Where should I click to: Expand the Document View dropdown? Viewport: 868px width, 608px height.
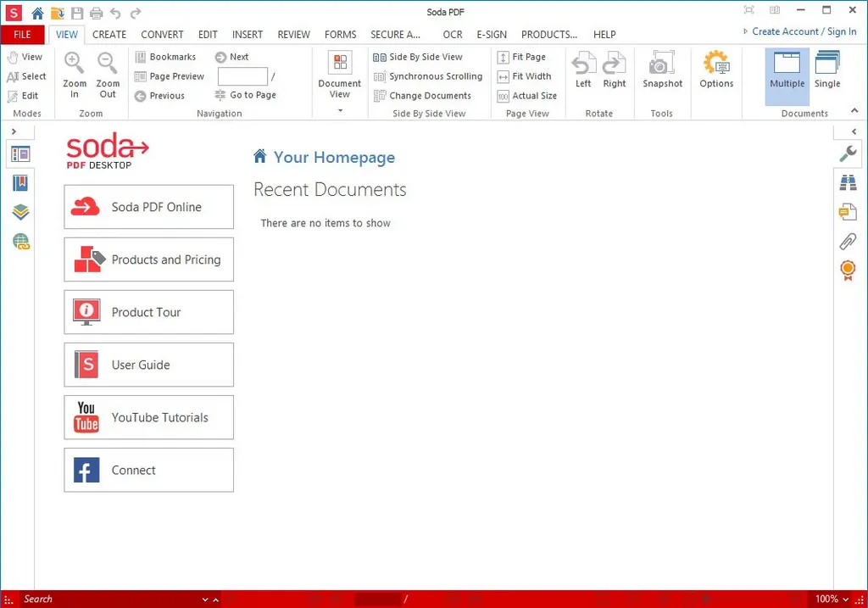coord(340,109)
